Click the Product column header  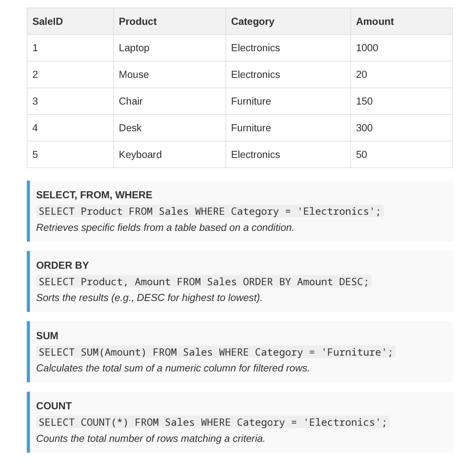[170, 21]
